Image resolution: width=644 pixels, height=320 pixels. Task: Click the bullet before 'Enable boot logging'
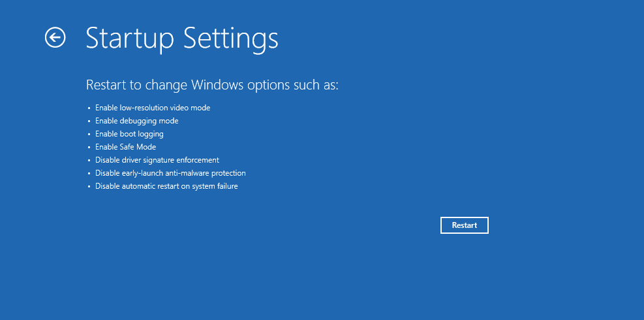point(88,135)
